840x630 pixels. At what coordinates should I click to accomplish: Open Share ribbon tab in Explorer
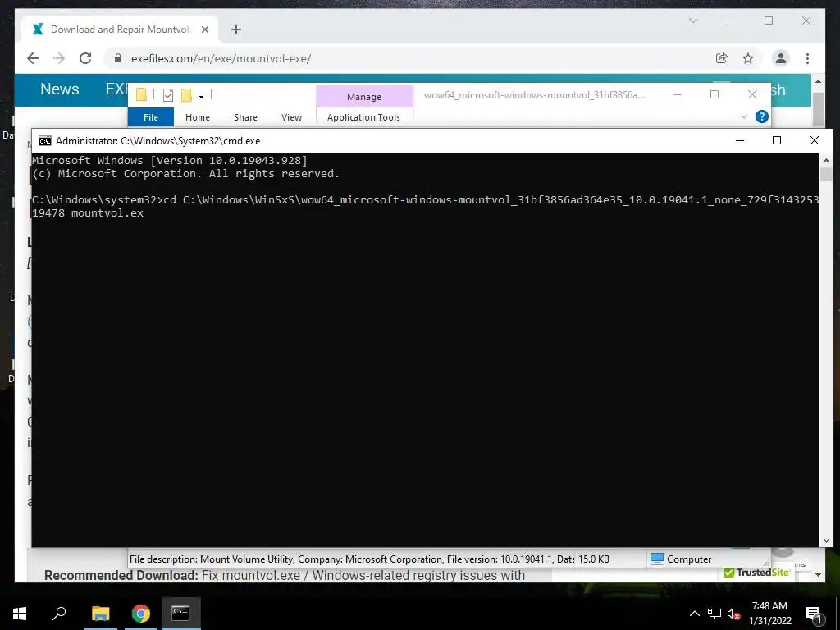(x=245, y=116)
